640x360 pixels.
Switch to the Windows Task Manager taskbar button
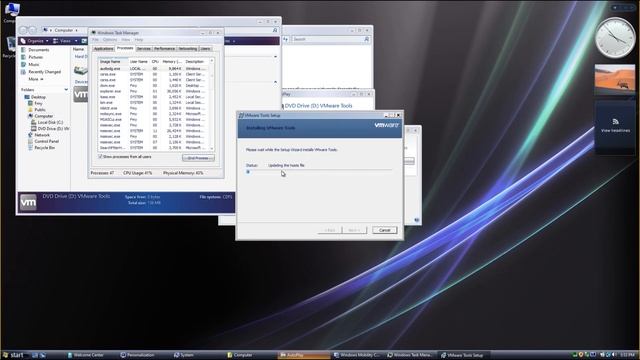(x=409, y=355)
